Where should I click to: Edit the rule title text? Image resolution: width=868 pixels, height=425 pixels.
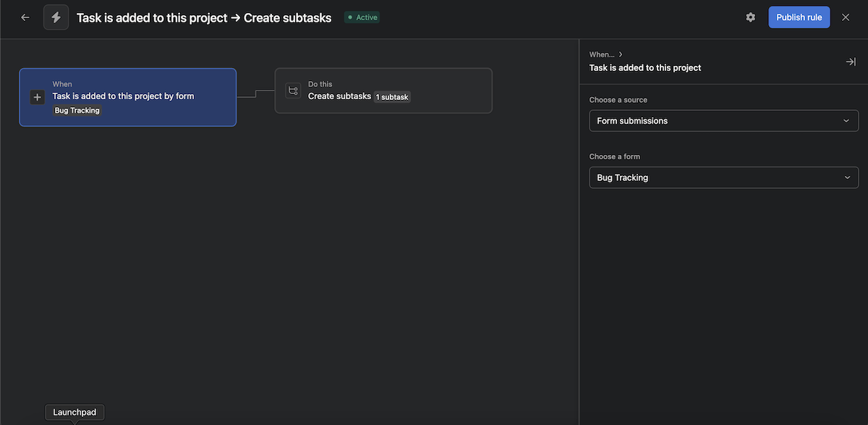point(204,17)
